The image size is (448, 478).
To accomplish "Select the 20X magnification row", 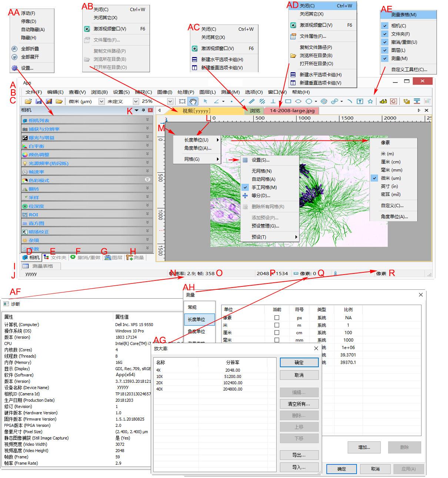I will point(214,383).
